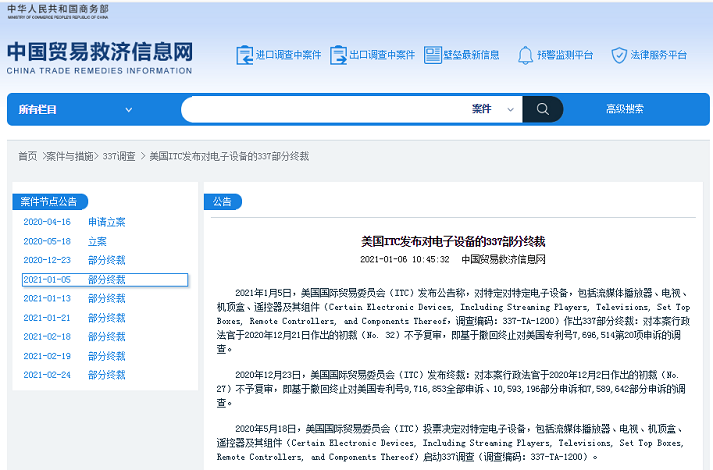Click the 壁垒最新信息 newspaper icon

(x=432, y=55)
